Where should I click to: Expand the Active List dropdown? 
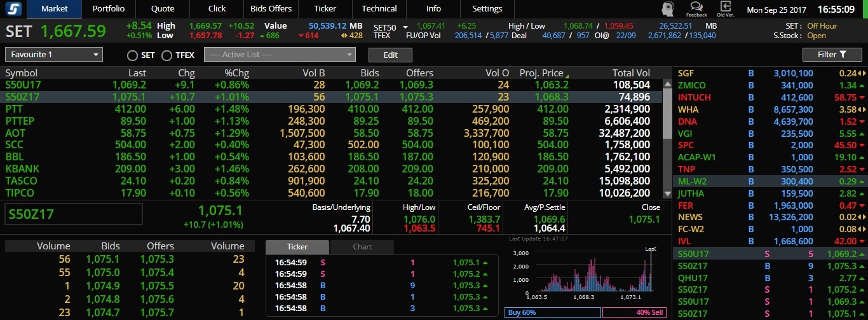[x=280, y=55]
